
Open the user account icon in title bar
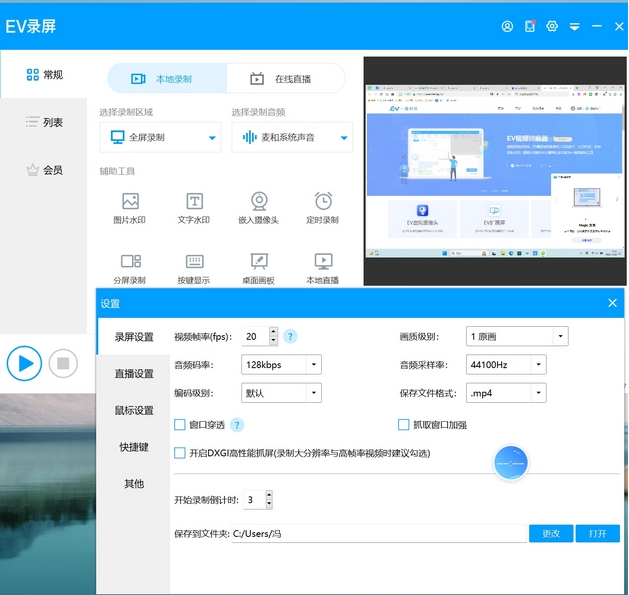click(x=507, y=26)
